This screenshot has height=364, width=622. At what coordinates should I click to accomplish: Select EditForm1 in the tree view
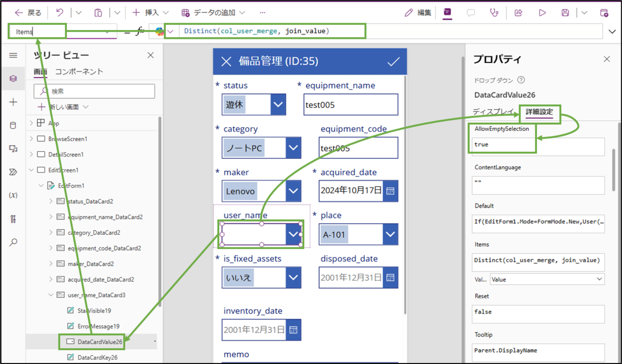tap(71, 185)
